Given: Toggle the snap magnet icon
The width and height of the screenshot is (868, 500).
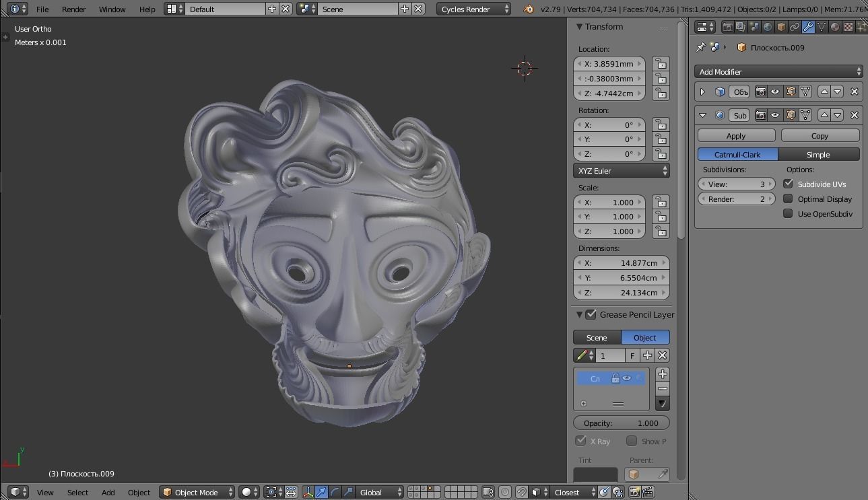Looking at the screenshot, I should [521, 492].
